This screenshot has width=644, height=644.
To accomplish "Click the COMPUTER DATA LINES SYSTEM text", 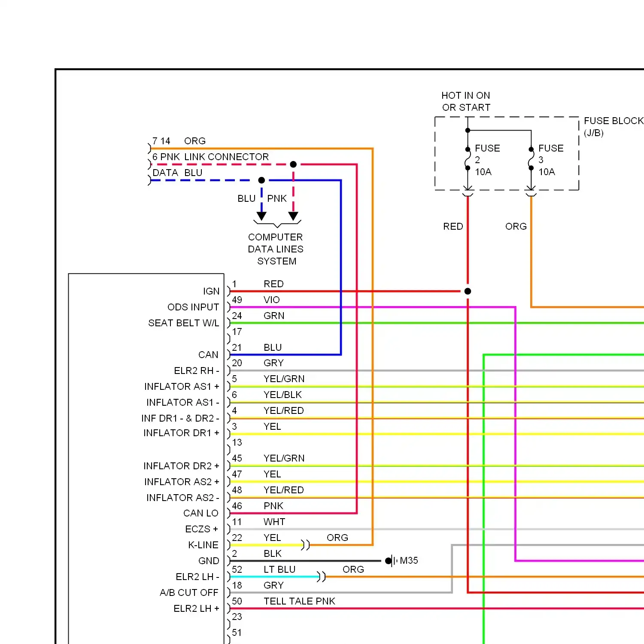I will pyautogui.click(x=276, y=249).
